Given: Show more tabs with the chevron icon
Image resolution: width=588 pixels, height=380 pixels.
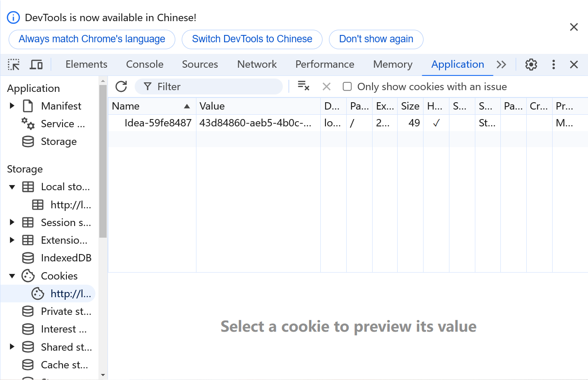Looking at the screenshot, I should pyautogui.click(x=501, y=65).
